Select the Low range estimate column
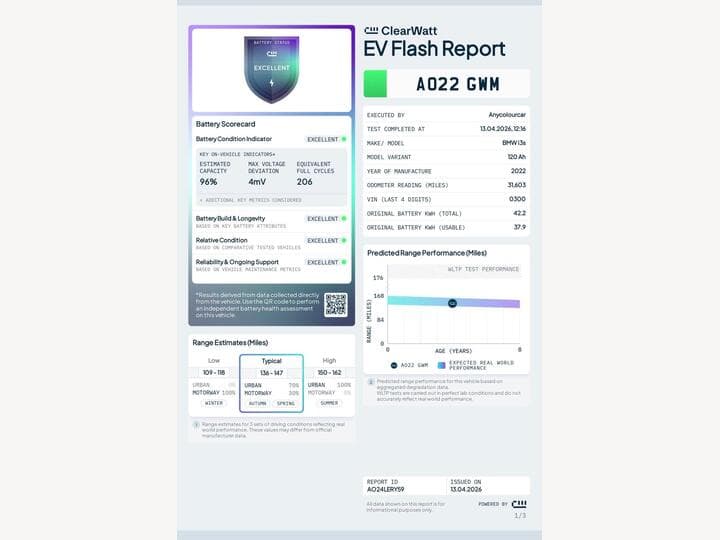Viewport: 720px width, 540px height. [x=214, y=382]
